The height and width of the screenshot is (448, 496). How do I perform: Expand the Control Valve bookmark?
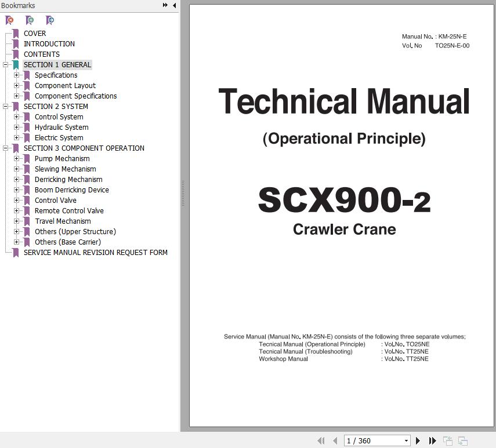16,201
